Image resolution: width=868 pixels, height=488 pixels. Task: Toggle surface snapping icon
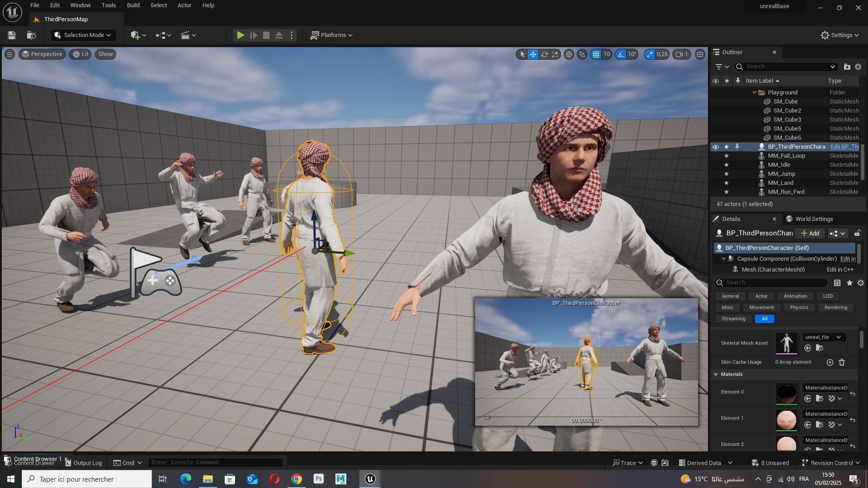pos(582,54)
